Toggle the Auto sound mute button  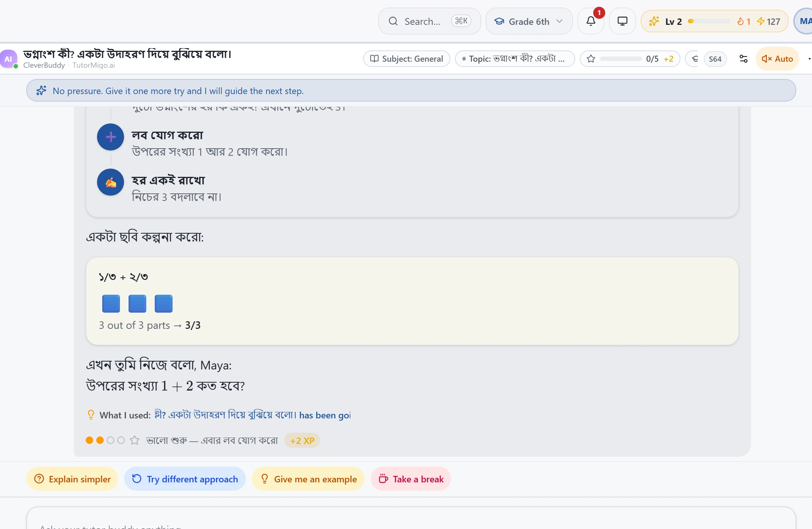coord(777,59)
